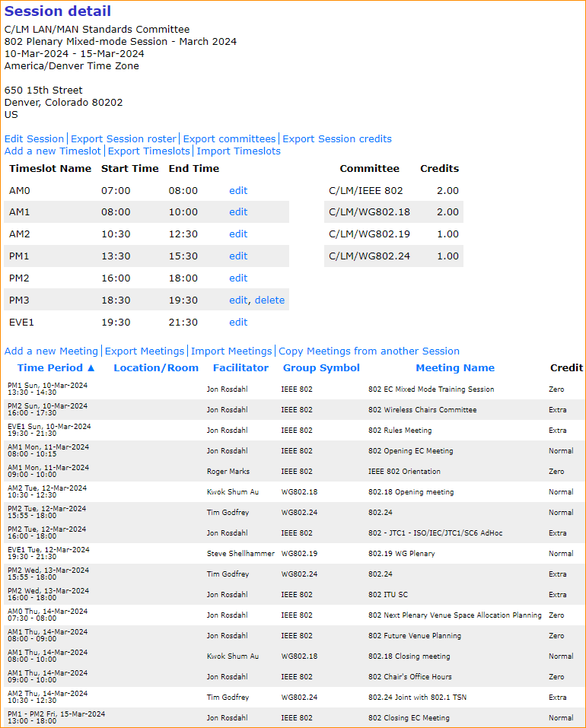Open Export Session roster link
Viewport: 586px width, 728px height.
pos(123,138)
